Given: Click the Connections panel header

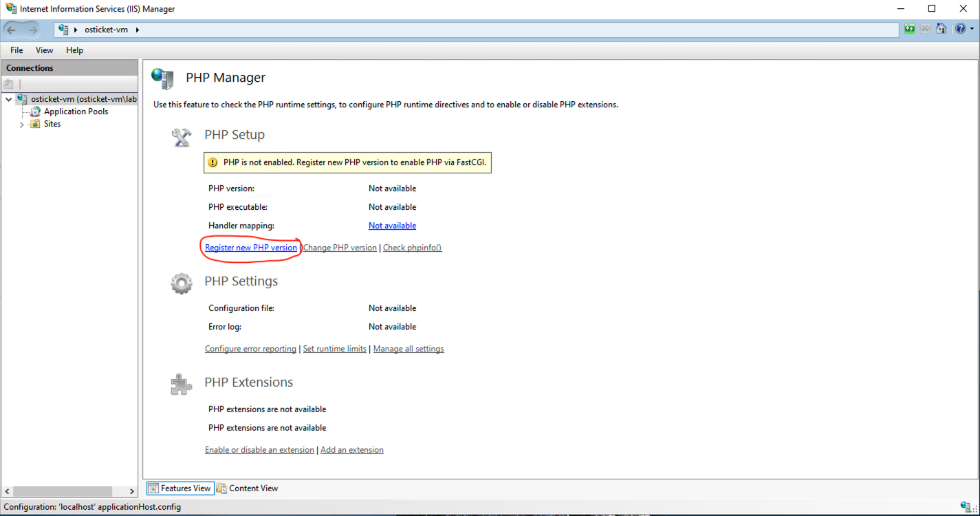Looking at the screenshot, I should (70, 68).
